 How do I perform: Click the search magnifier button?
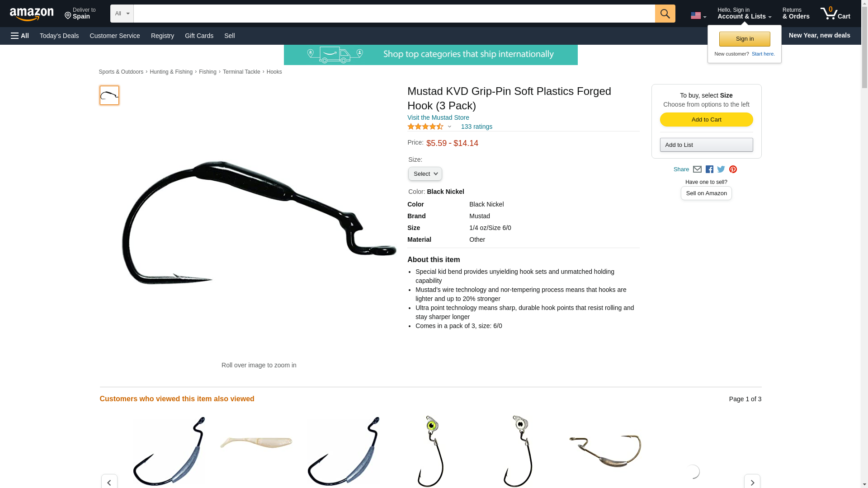click(x=665, y=14)
